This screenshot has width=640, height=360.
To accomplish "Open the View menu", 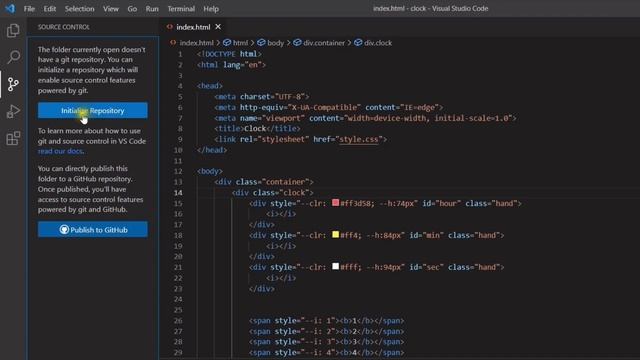I will click(111, 9).
